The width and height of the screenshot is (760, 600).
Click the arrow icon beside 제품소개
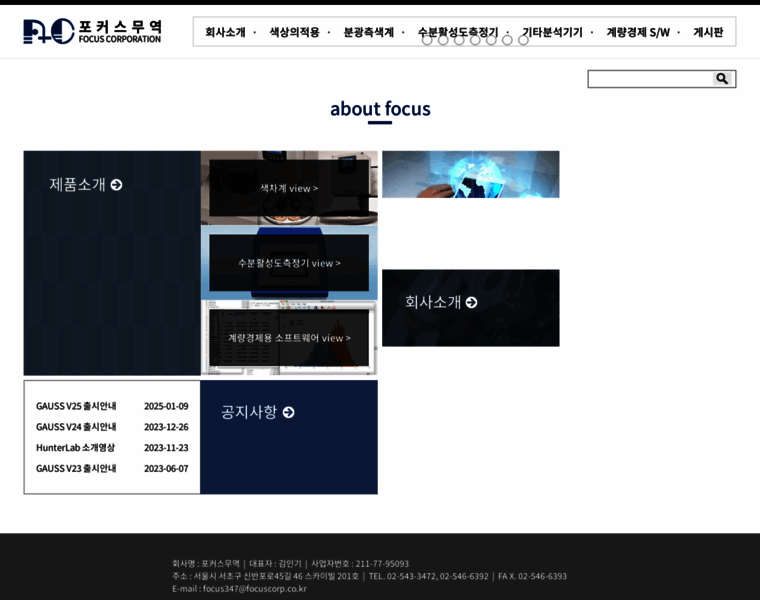coord(116,185)
